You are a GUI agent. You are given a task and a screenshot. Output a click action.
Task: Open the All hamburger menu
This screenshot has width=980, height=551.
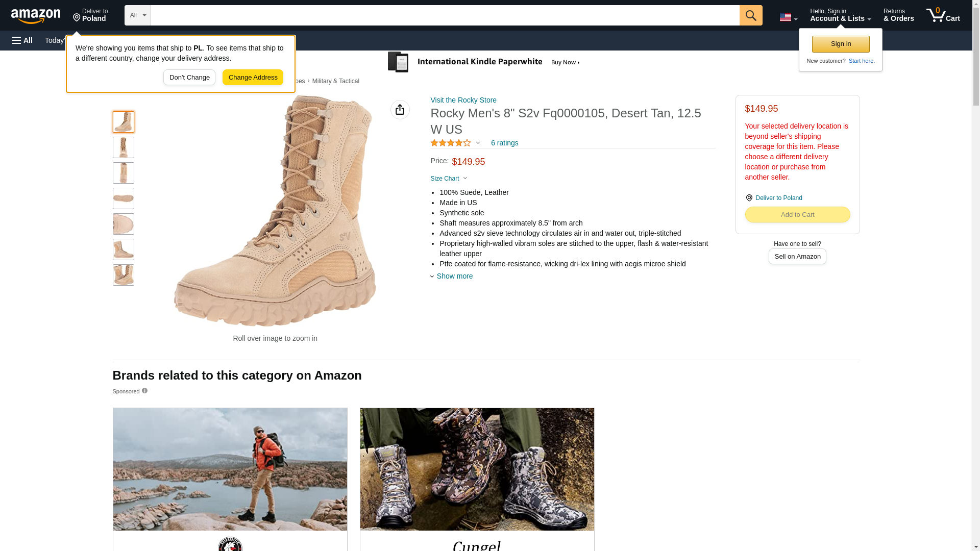coord(22,40)
